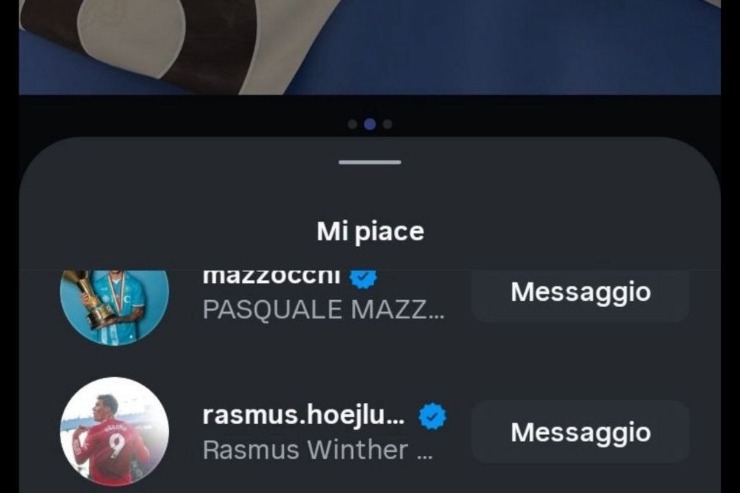Select the first carousel page dot

[352, 124]
